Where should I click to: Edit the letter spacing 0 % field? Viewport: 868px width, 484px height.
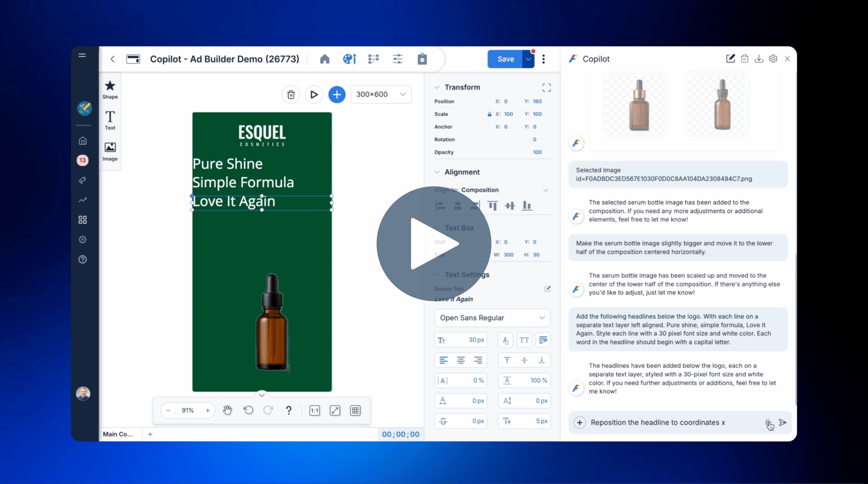[x=460, y=381]
